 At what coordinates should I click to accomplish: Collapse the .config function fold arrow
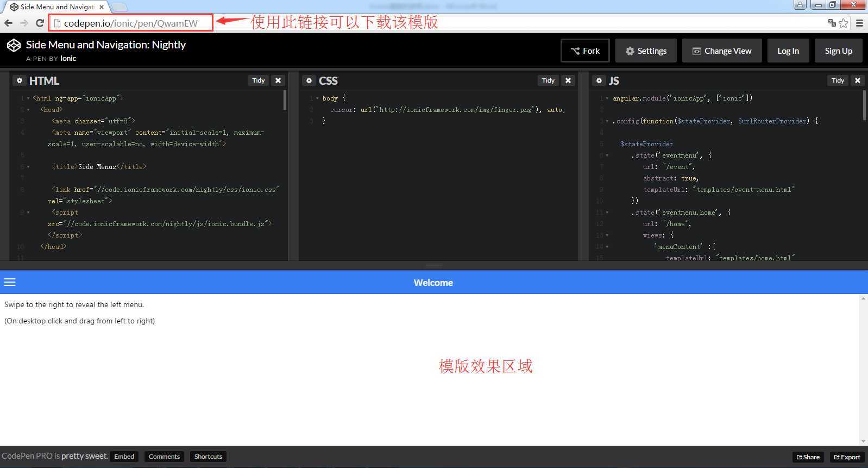607,121
